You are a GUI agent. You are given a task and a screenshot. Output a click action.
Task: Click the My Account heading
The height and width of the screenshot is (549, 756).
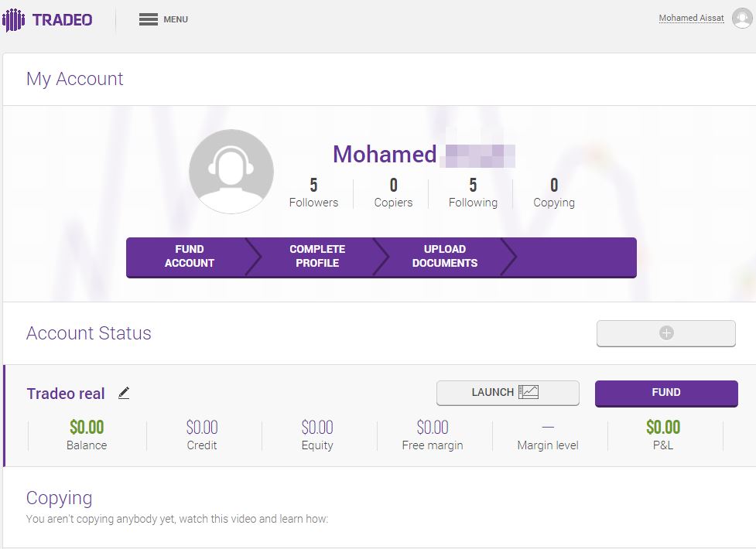click(75, 79)
